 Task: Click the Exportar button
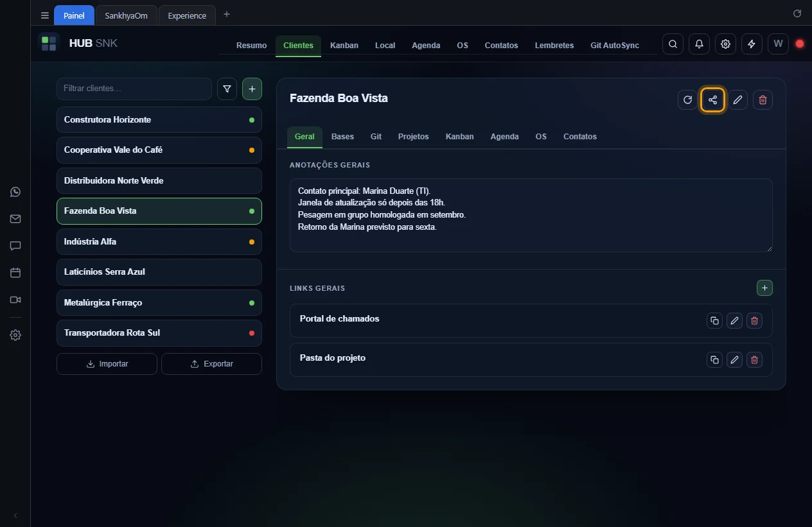click(x=211, y=364)
